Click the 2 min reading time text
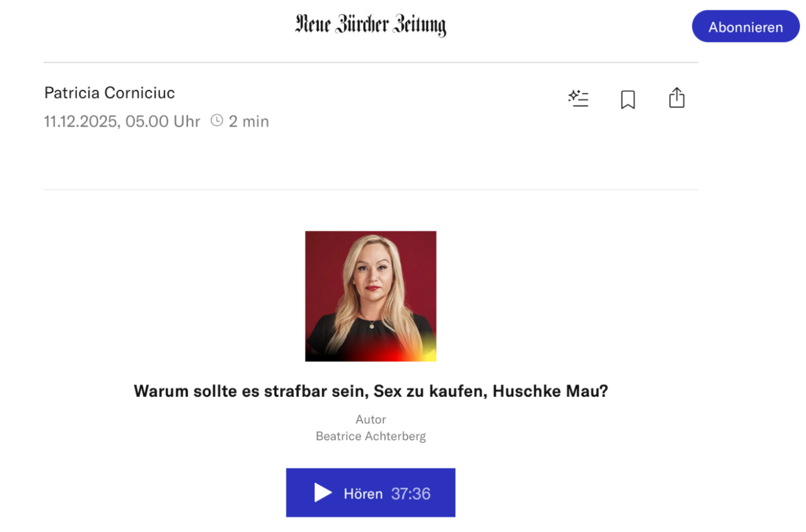The width and height of the screenshot is (806, 532). click(x=248, y=121)
